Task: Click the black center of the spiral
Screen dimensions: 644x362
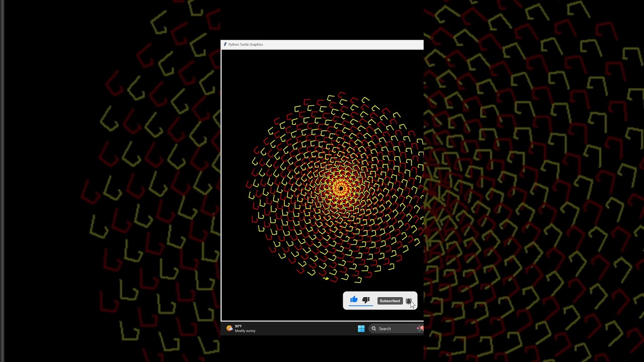Action: (341, 189)
